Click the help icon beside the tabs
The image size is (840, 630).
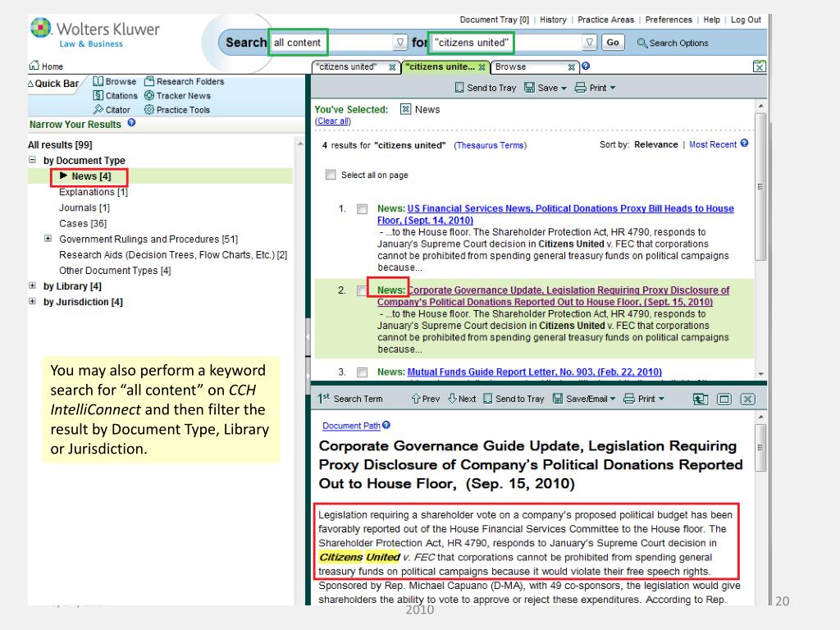tap(586, 66)
